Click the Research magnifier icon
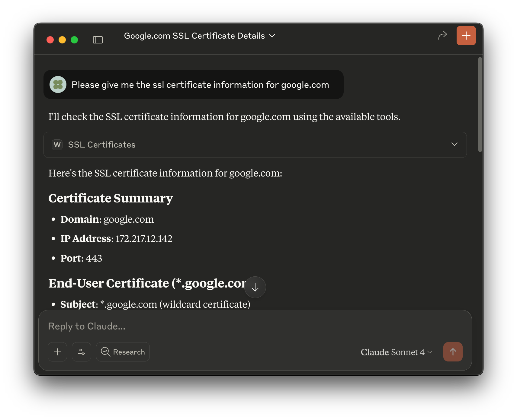Image resolution: width=517 pixels, height=420 pixels. [105, 352]
